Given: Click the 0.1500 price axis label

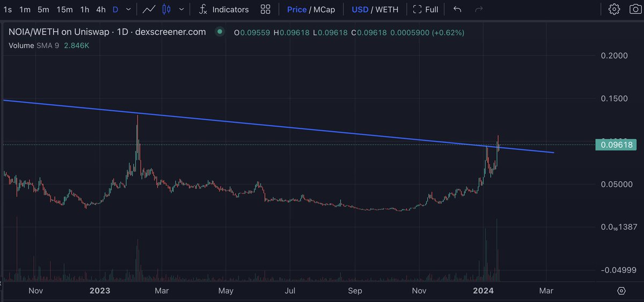Looking at the screenshot, I should coord(616,98).
